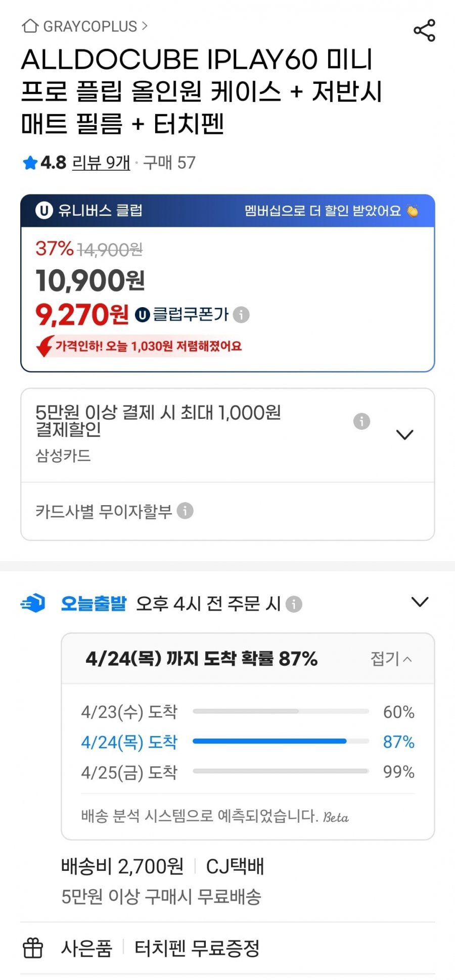This screenshot has width=455, height=980.
Task: Tap the 가격인하! 오늘 1,030원 저렴해졌어요 badge
Action: tap(139, 346)
